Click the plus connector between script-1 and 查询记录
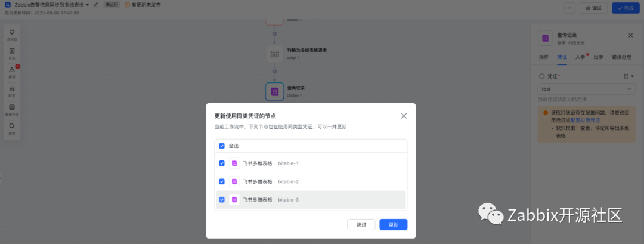The width and height of the screenshot is (644, 244). (275, 72)
